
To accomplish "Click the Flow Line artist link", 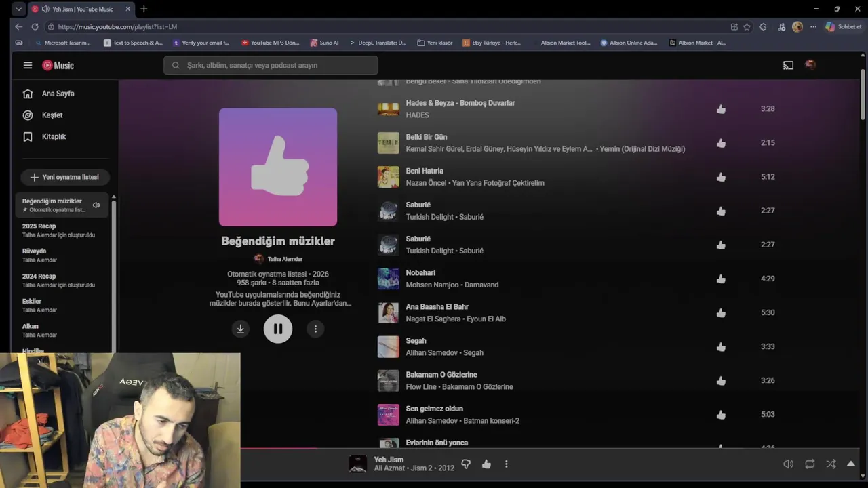I will tap(421, 386).
